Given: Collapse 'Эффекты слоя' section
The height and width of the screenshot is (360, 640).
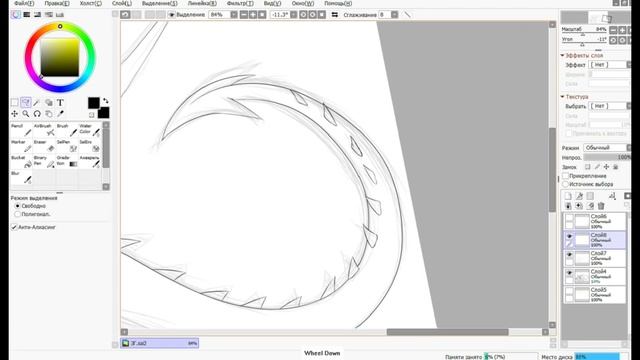Looking at the screenshot, I should pyautogui.click(x=562, y=55).
